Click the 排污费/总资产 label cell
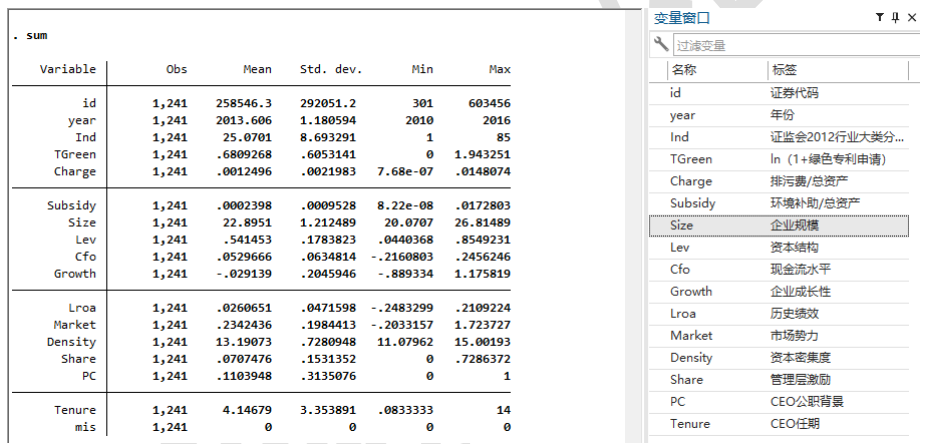The width and height of the screenshot is (926, 444). click(808, 181)
